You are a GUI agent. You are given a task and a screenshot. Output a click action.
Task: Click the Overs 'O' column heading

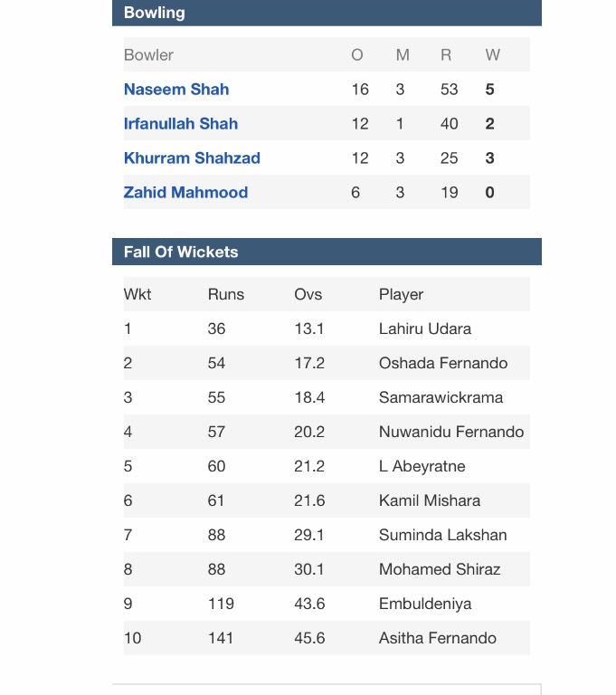[x=357, y=55]
